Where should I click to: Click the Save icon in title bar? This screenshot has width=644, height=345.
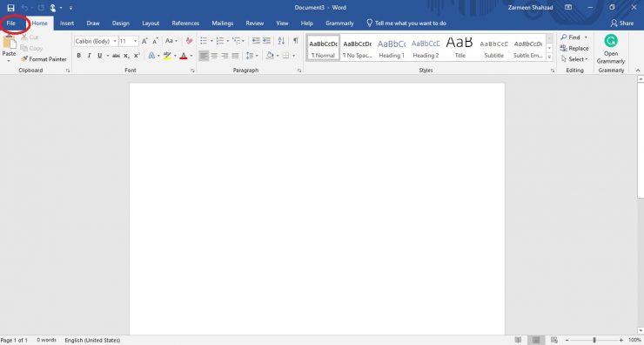10,7
